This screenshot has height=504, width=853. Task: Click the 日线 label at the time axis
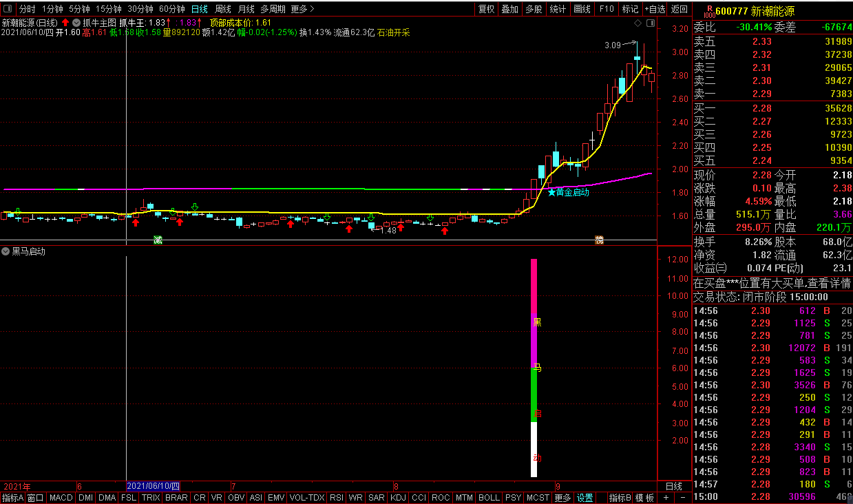click(674, 486)
